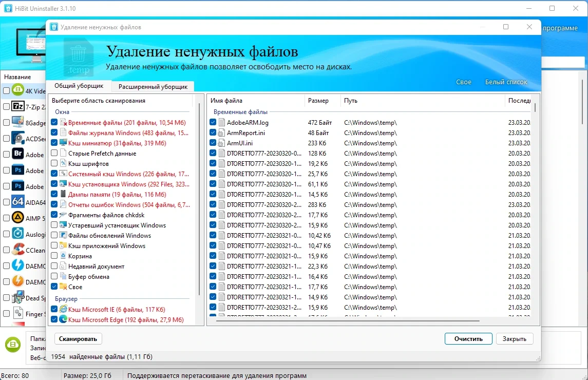Click the clipboard (Буфер обмена) icon
This screenshot has width=588, height=380.
(x=63, y=276)
